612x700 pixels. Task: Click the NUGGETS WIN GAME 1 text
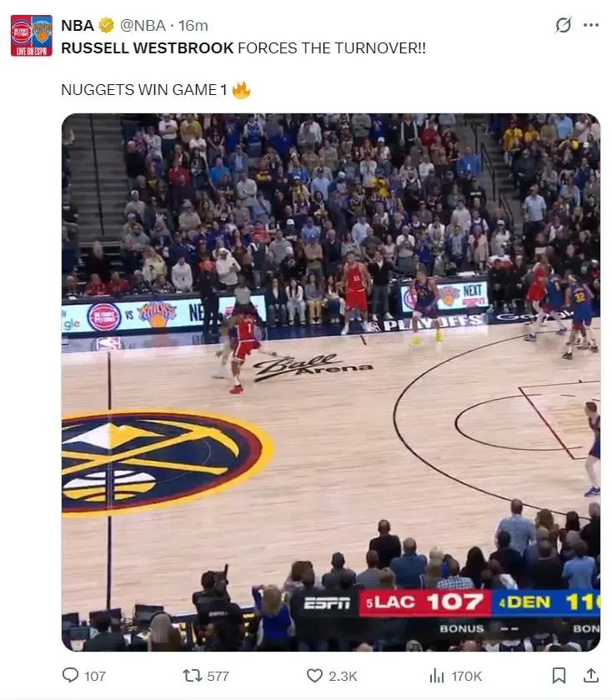[x=144, y=90]
